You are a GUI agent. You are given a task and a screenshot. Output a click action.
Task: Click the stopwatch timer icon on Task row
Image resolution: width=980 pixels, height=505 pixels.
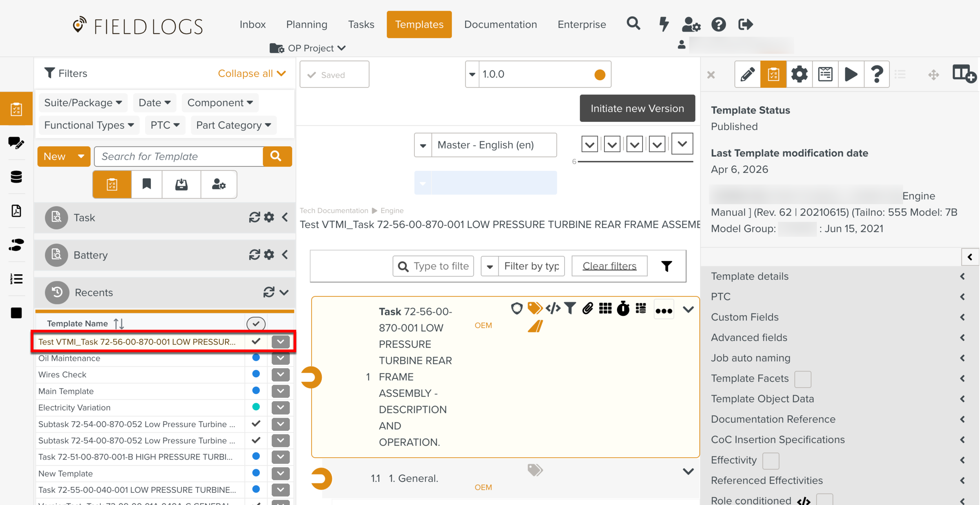click(x=623, y=309)
